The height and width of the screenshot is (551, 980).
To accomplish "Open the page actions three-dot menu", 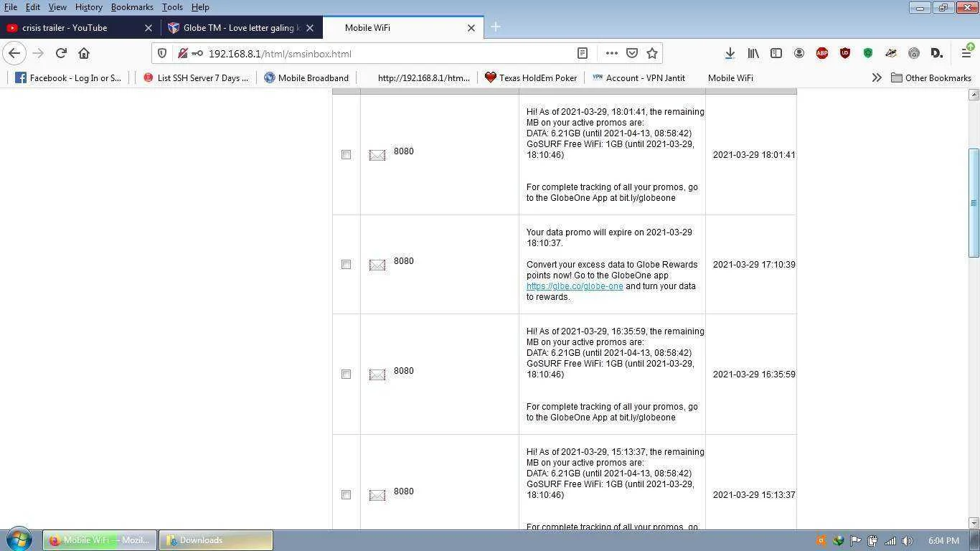I will [x=611, y=53].
